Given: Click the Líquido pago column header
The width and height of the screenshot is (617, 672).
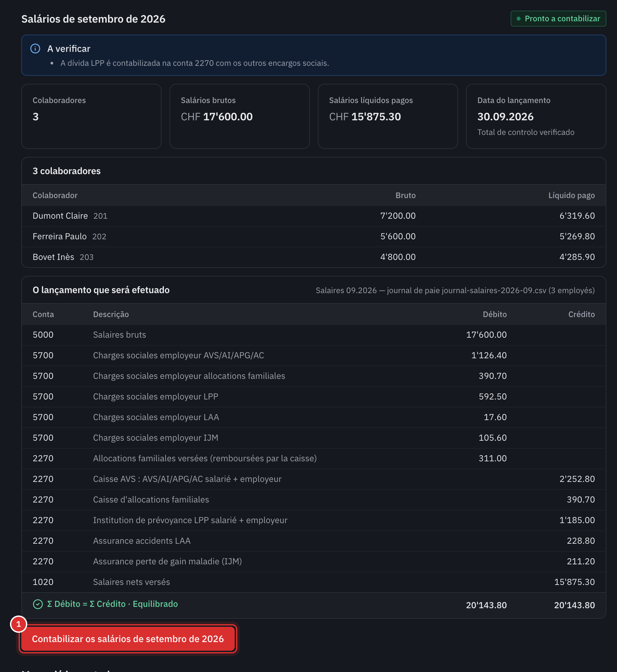Looking at the screenshot, I should point(571,196).
